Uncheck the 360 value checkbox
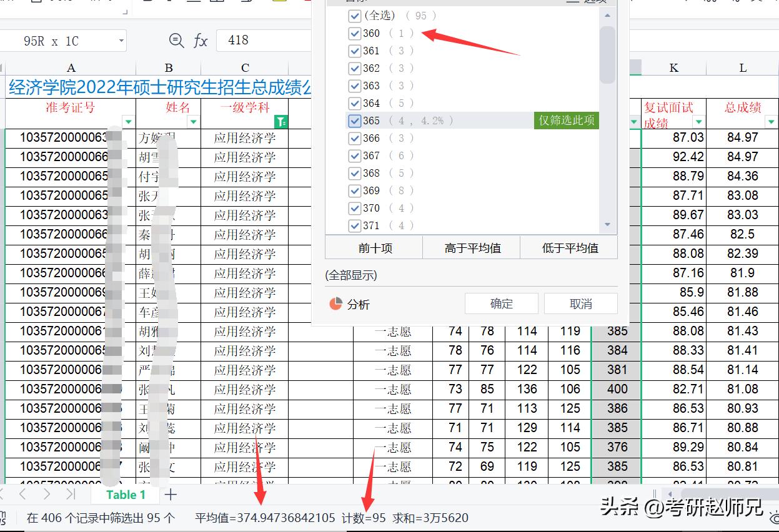Image resolution: width=779 pixels, height=532 pixels. click(355, 33)
